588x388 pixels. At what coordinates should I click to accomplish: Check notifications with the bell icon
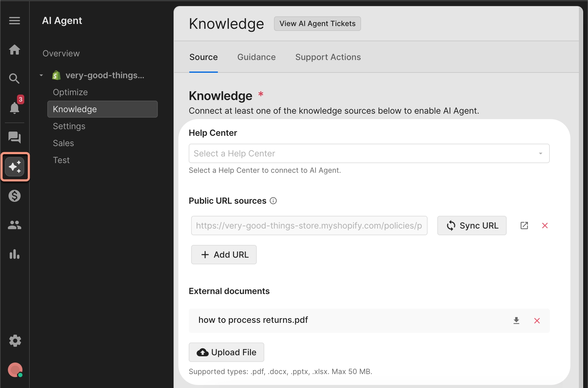point(15,109)
